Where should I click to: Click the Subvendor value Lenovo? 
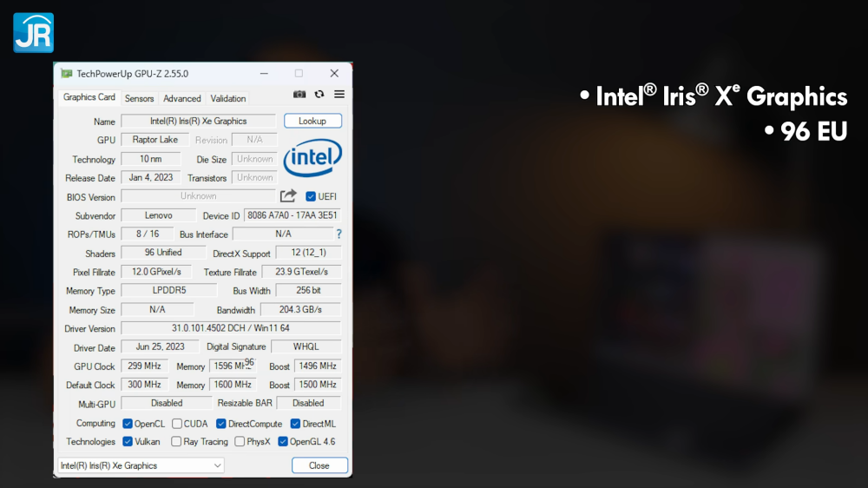(158, 215)
